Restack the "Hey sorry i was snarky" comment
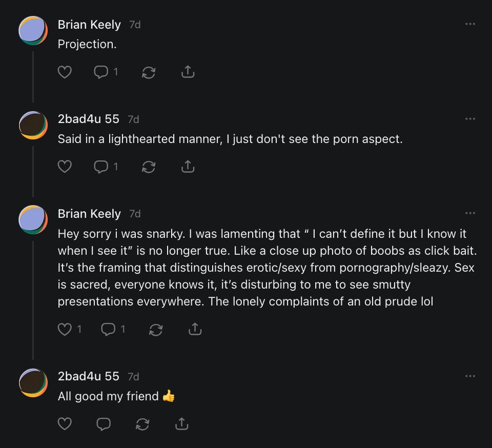This screenshot has width=492, height=448. click(156, 330)
